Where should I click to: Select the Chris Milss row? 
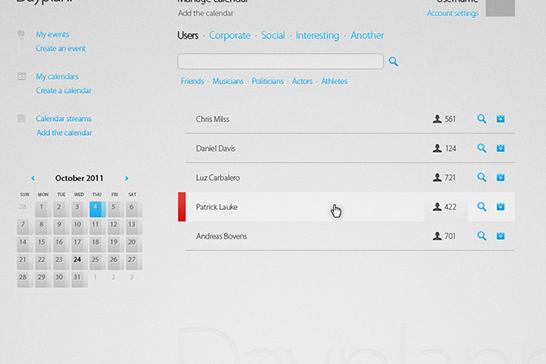[350, 119]
